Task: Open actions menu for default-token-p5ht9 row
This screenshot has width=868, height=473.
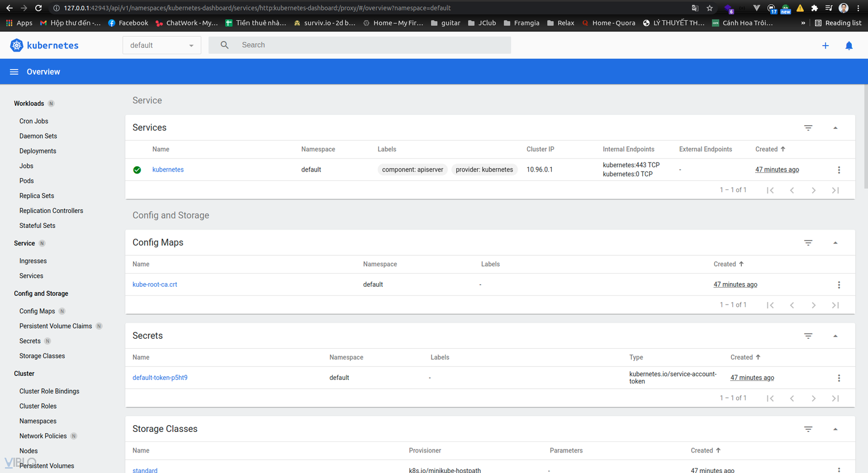Action: [x=839, y=378]
